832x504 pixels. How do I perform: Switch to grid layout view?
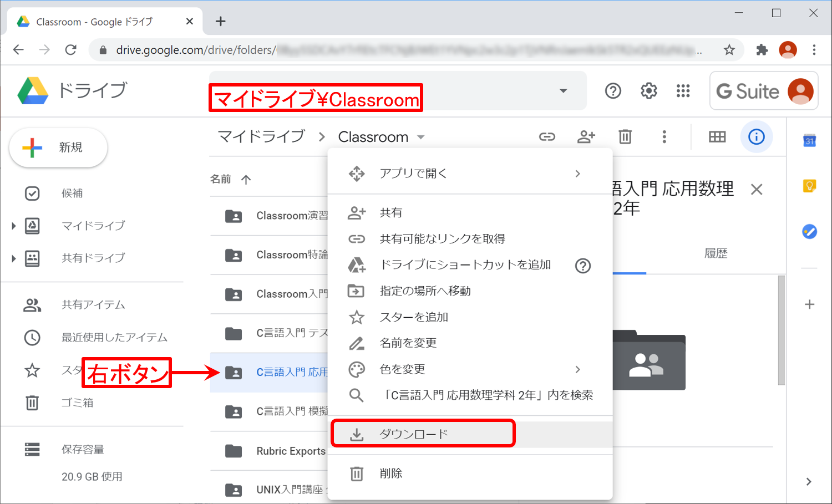coord(717,136)
